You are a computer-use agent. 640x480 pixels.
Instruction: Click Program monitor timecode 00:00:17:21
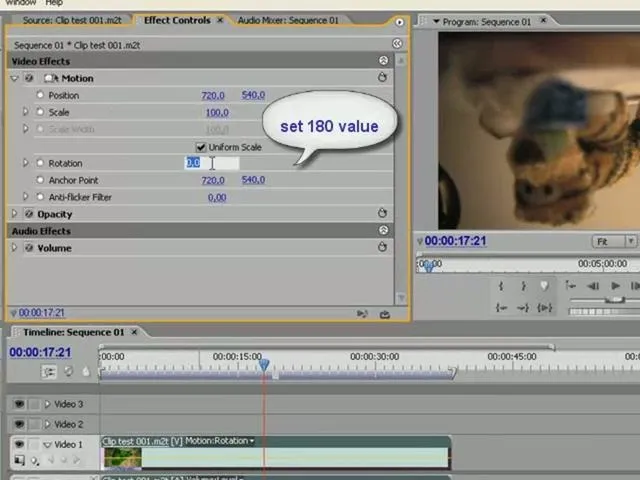455,241
